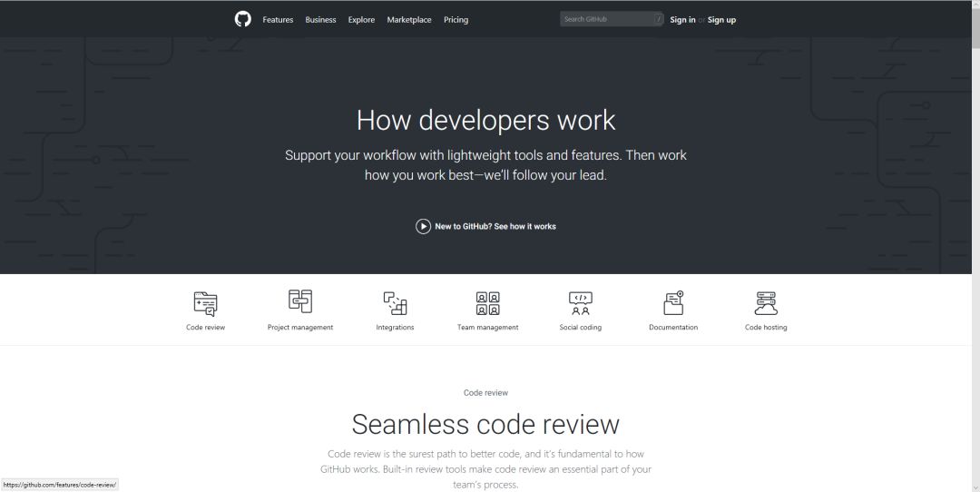Click the vertical scrollbar thumb
Image resolution: width=980 pixels, height=492 pixels.
coord(975,28)
